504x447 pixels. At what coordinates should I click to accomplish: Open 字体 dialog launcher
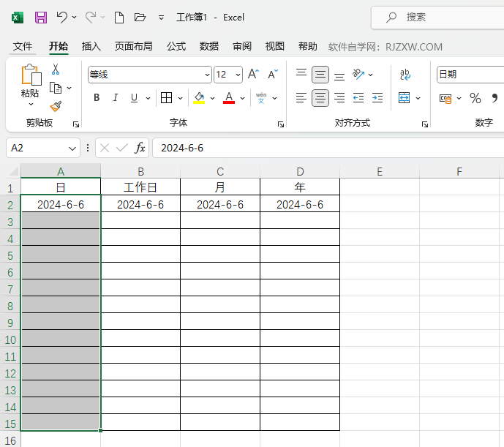pos(281,124)
